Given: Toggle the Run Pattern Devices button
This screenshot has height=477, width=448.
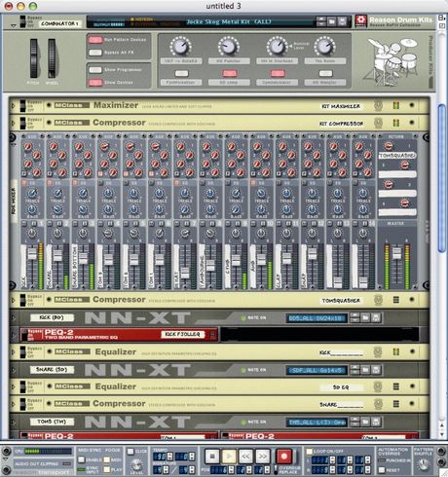Looking at the screenshot, I should [95, 40].
